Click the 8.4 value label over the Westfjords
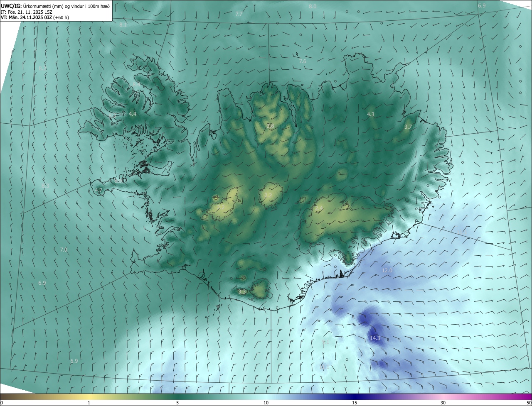Image resolution: width=532 pixels, height=406 pixels. [136, 84]
